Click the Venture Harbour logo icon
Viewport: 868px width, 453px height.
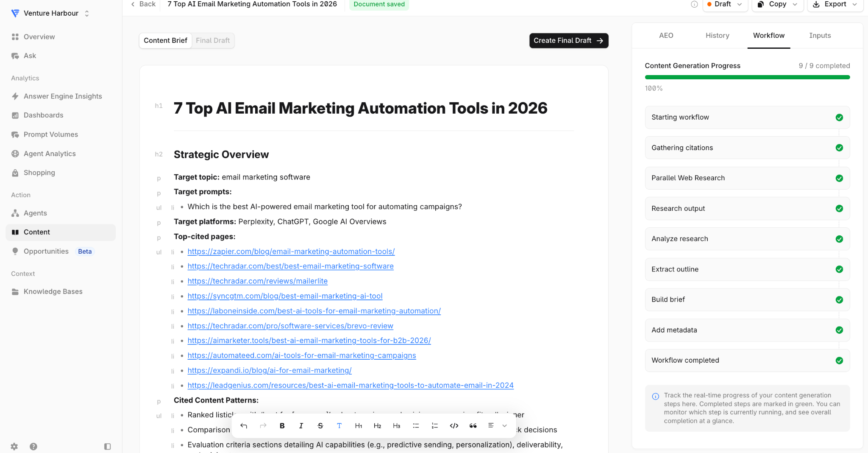tap(15, 13)
